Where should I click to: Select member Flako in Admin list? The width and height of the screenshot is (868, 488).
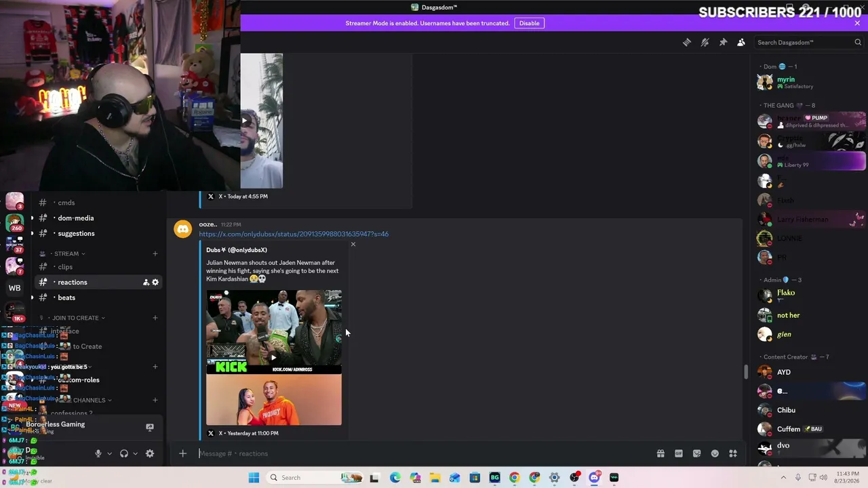(x=811, y=296)
